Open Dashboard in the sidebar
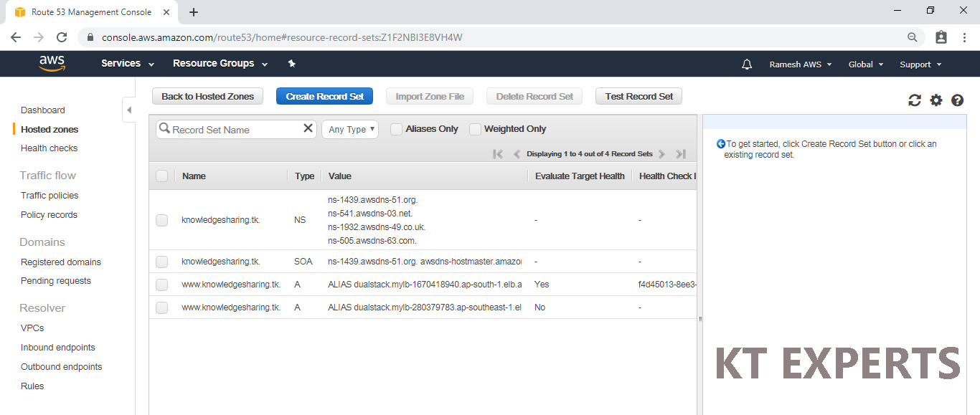 (43, 110)
